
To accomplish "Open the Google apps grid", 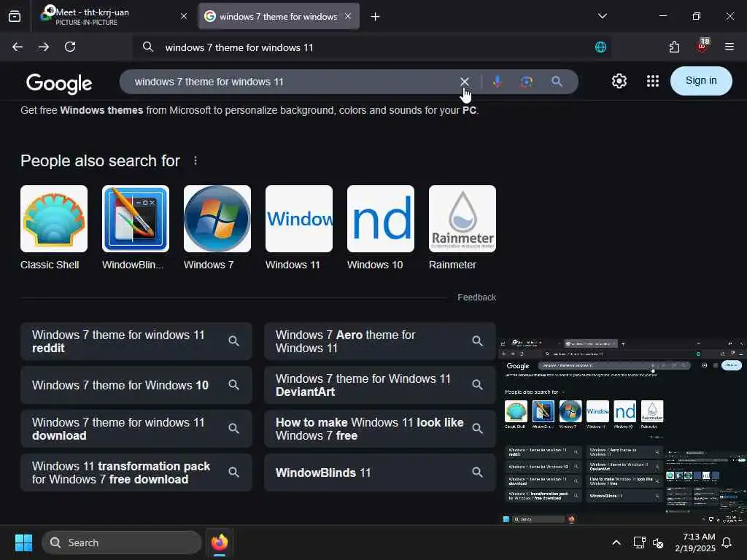I will (x=653, y=81).
